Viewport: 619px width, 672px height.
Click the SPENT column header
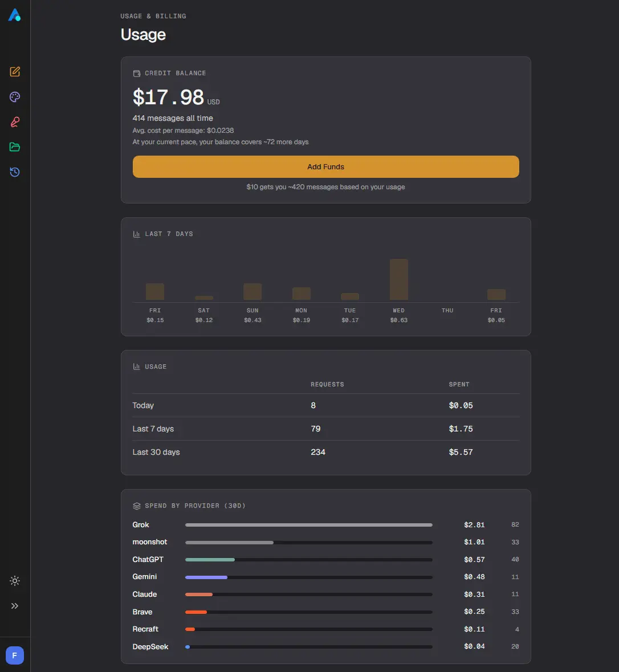(x=459, y=384)
